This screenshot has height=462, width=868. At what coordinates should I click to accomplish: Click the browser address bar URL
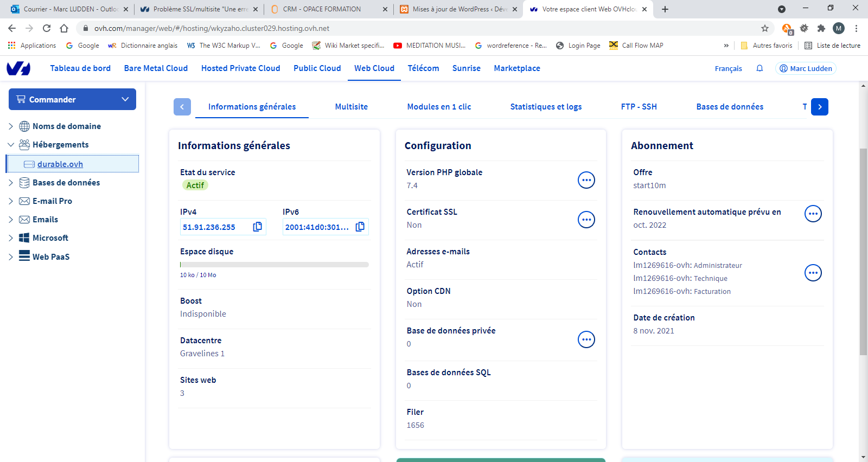(x=212, y=28)
